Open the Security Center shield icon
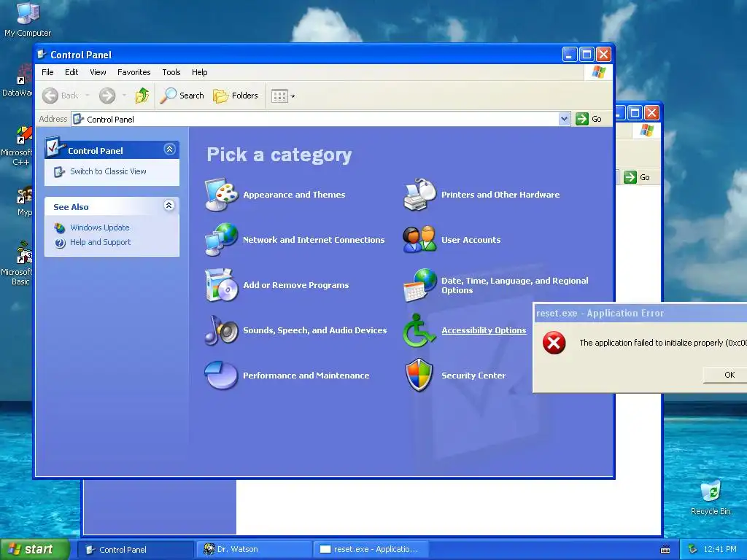The width and height of the screenshot is (747, 560). pyautogui.click(x=419, y=376)
